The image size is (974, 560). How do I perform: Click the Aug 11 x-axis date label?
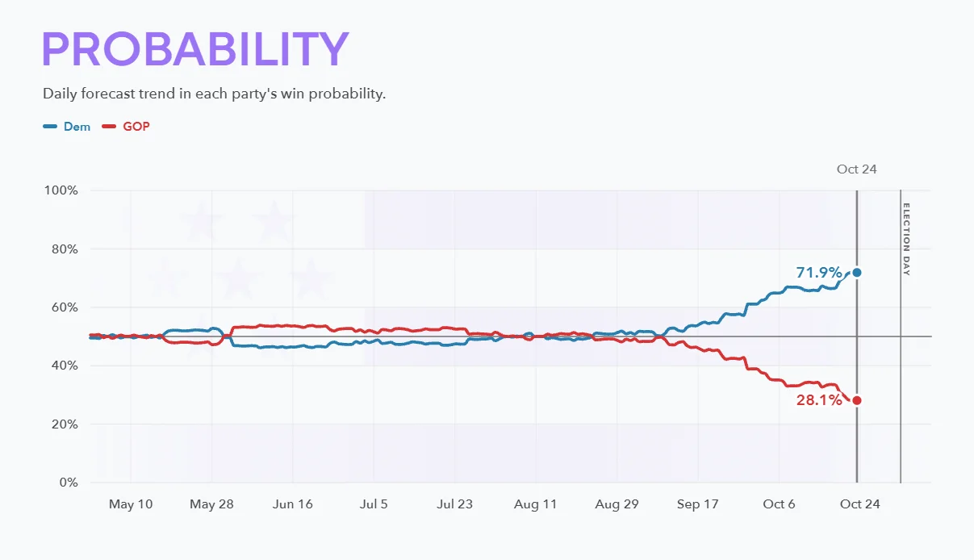(x=536, y=504)
